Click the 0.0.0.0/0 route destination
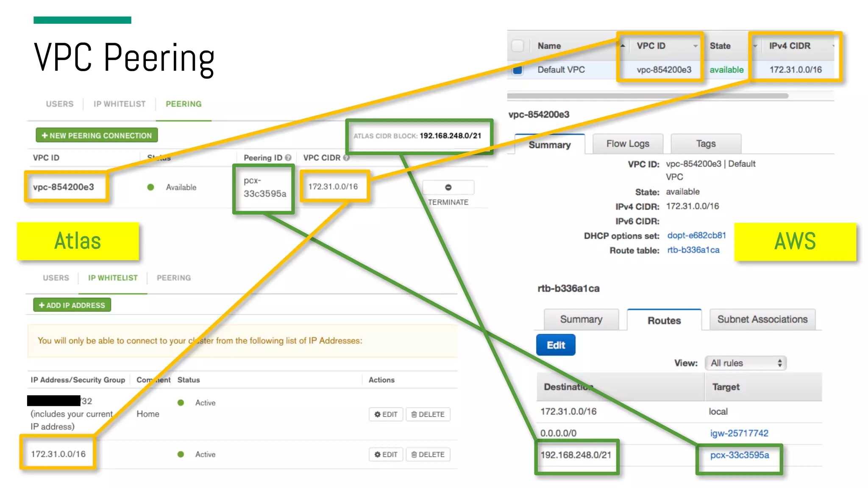Viewport: 868px width, 488px height. (558, 433)
